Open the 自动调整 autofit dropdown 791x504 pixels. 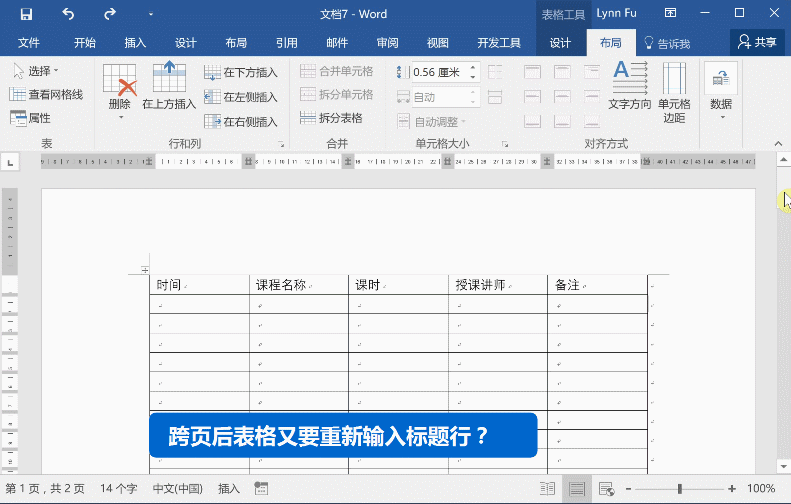pyautogui.click(x=432, y=122)
